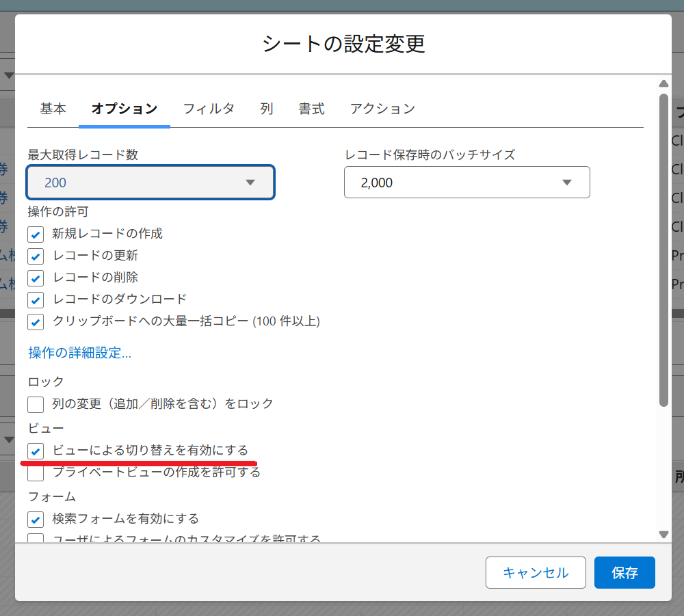Uncheck 検索フォームを有効にする checkbox
The width and height of the screenshot is (684, 616).
click(x=36, y=520)
